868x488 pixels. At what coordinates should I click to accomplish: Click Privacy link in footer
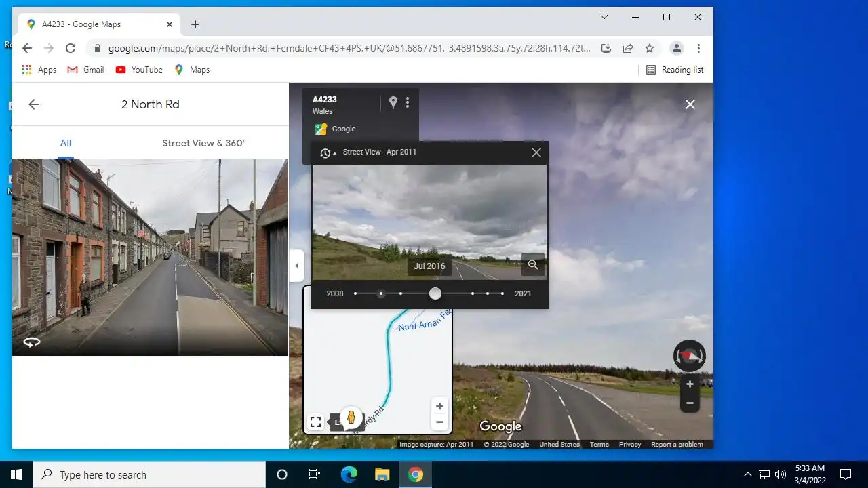tap(630, 445)
